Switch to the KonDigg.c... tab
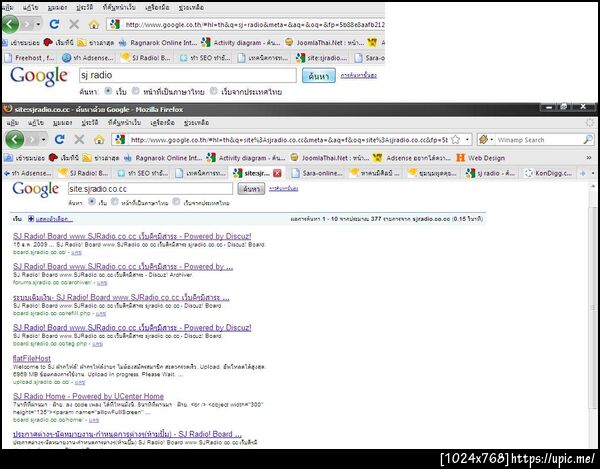 point(549,173)
